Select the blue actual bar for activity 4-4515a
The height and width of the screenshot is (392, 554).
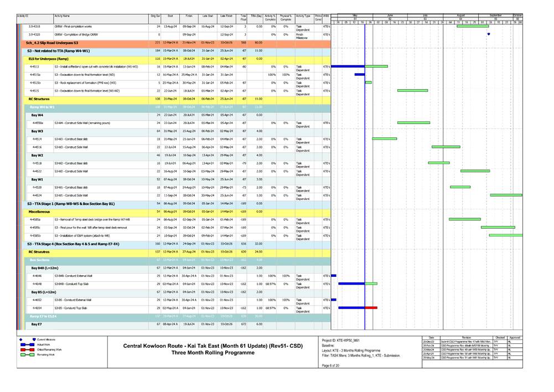pos(359,74)
